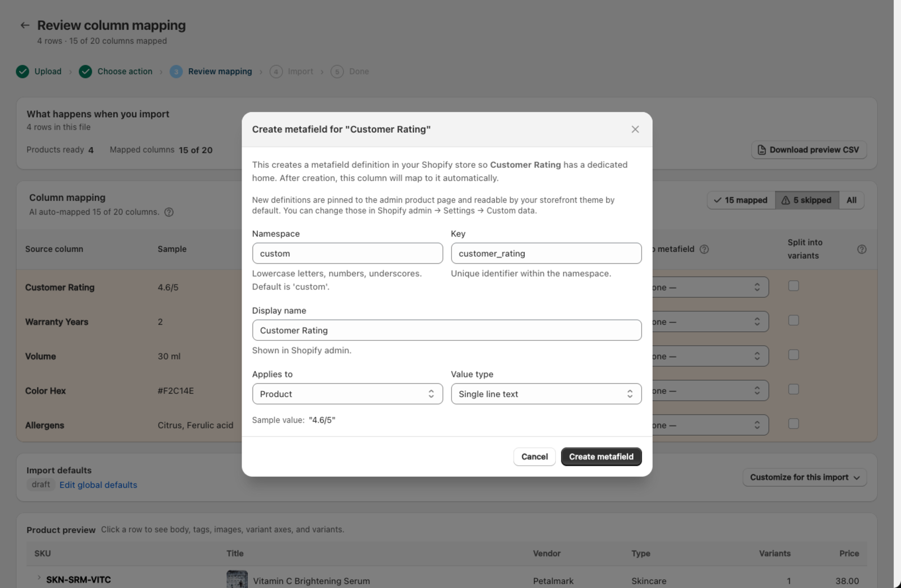Screen dimensions: 901x588
Task: Click the step 5 Done circle icon
Action: tap(337, 72)
